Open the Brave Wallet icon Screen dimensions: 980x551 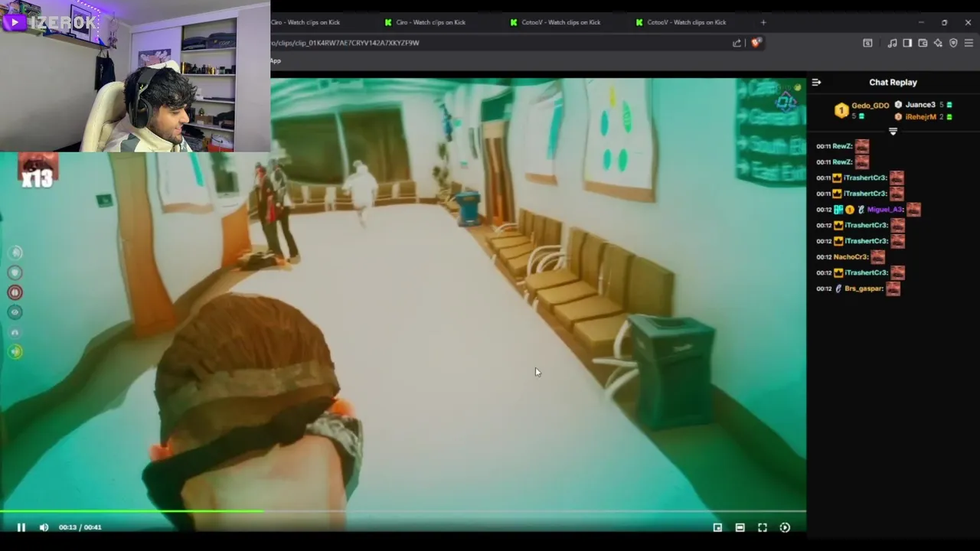[x=923, y=43]
